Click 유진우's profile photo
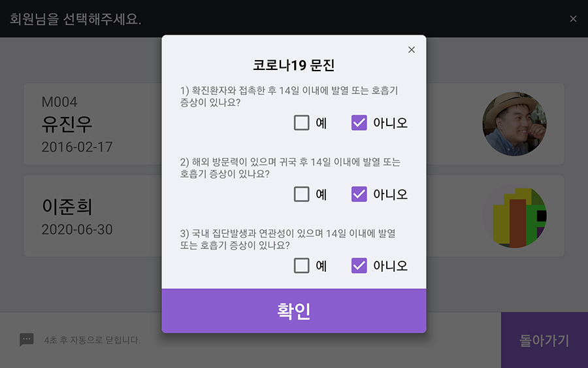Viewport: 588px width, 368px height. tap(514, 124)
